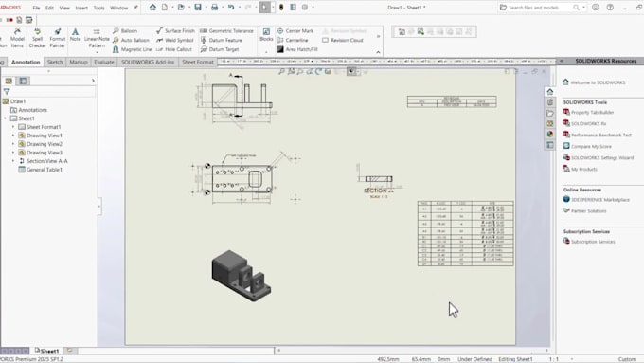Switch to the Evaluate tab
Viewport: 644px width, 363px height.
click(104, 62)
